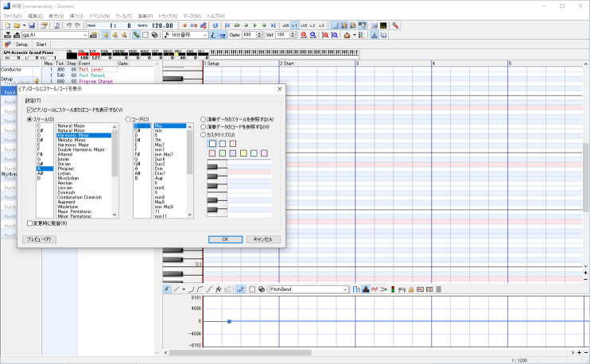590x364 pixels.
Task: Select the pencil draw tool icon
Action: 137,35
